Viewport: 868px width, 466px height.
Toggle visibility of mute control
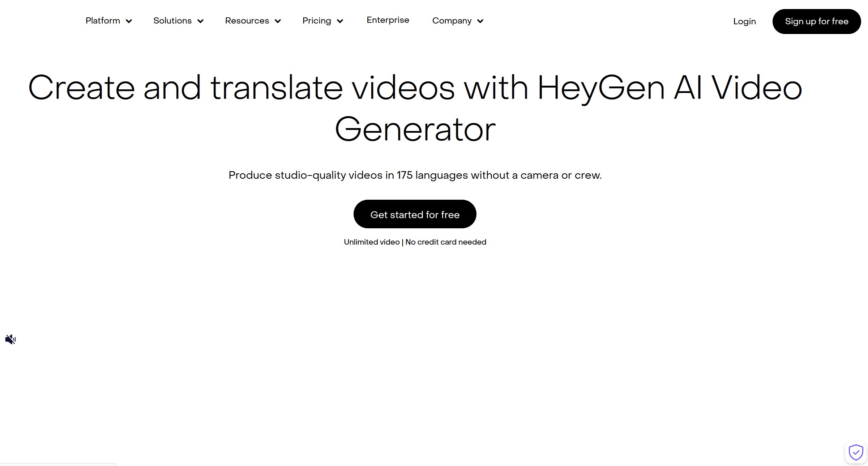coord(10,339)
